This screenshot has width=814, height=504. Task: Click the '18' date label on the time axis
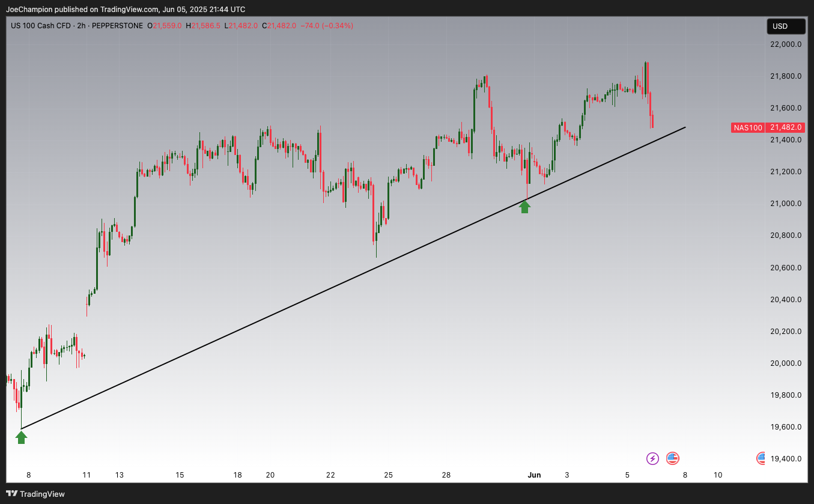(x=238, y=475)
